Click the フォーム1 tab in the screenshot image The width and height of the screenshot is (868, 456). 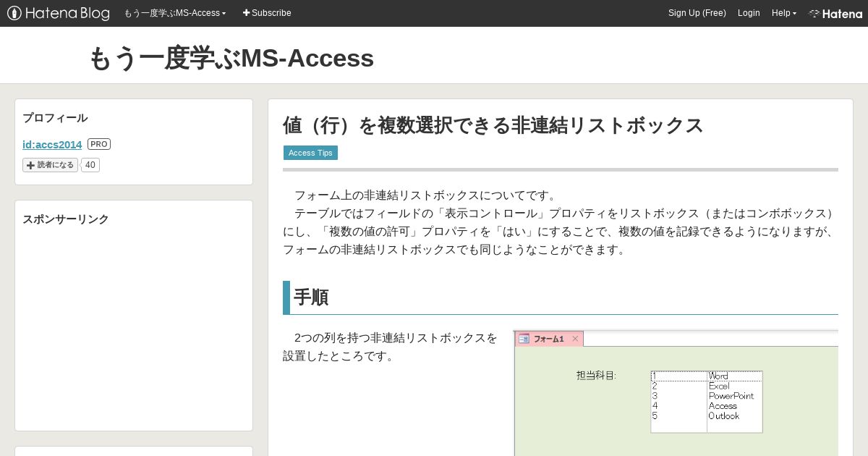[549, 339]
